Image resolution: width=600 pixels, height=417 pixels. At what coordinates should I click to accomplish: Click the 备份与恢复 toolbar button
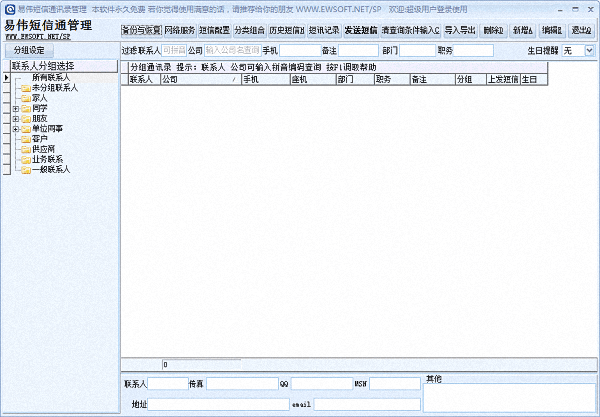pos(141,30)
